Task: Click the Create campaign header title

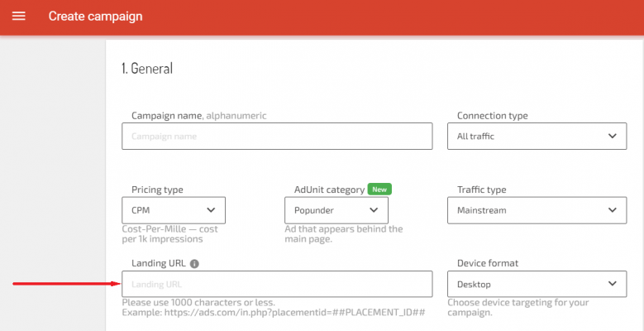Action: click(95, 17)
